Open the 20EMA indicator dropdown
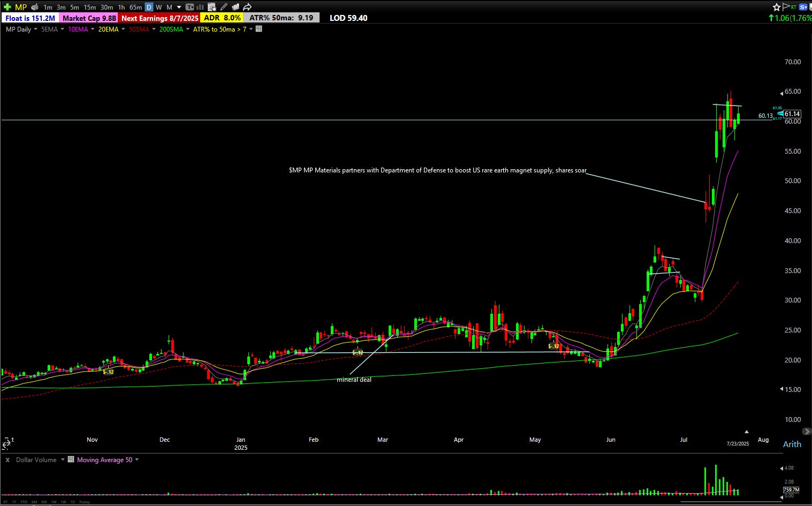Viewport: 812px width, 506px height. (x=123, y=29)
